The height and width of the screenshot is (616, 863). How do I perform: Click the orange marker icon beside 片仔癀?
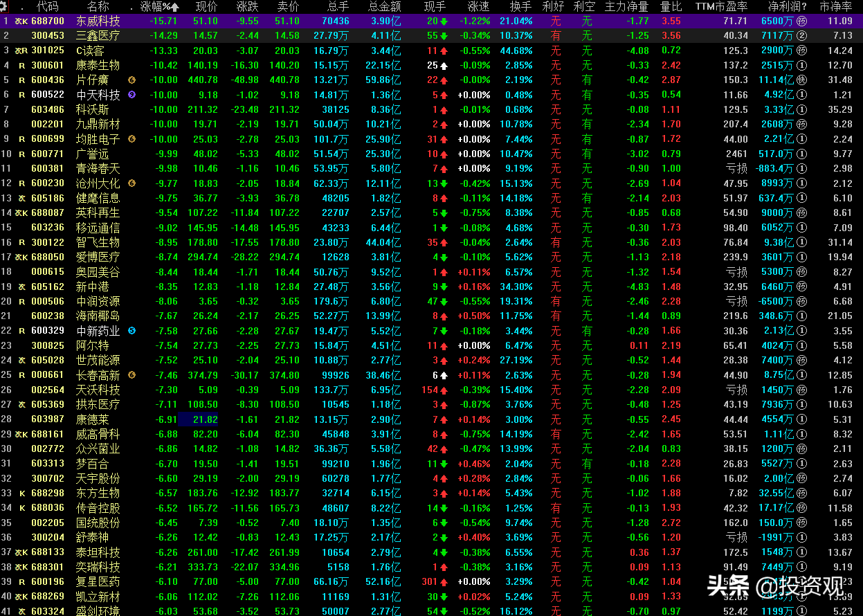(x=131, y=80)
